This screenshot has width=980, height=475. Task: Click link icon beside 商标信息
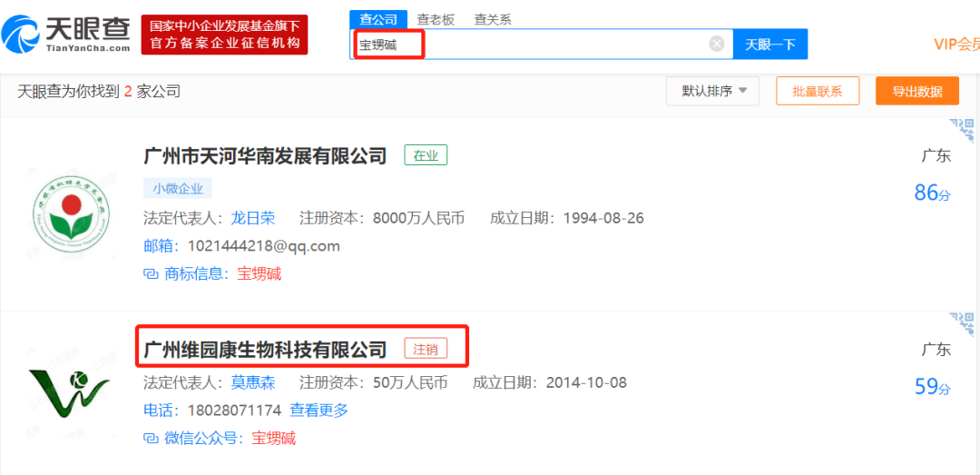tap(151, 274)
